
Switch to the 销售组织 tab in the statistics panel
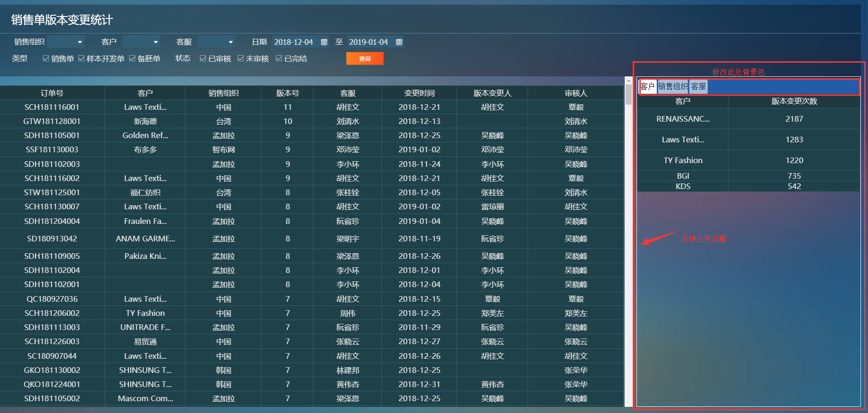tap(673, 86)
